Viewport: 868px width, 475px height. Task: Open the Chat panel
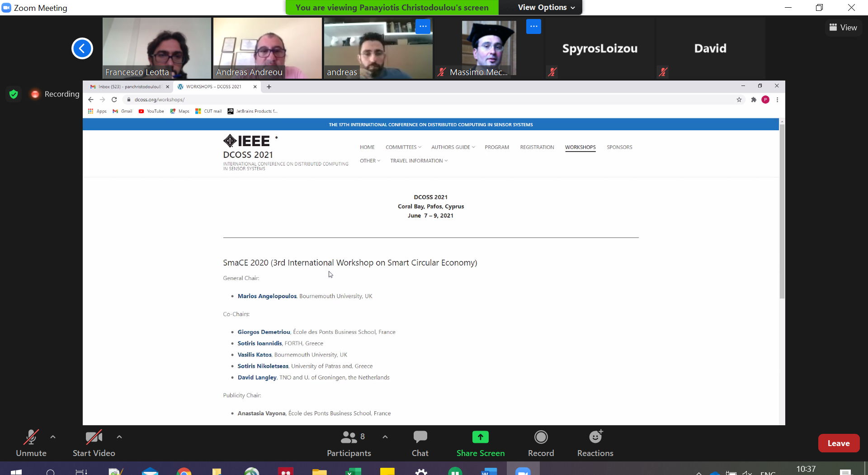coord(420,443)
